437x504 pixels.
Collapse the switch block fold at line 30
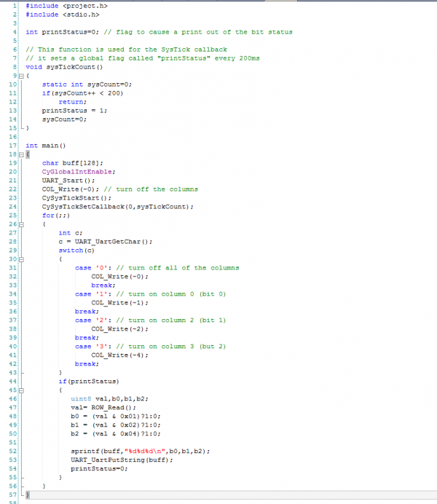coord(20,259)
